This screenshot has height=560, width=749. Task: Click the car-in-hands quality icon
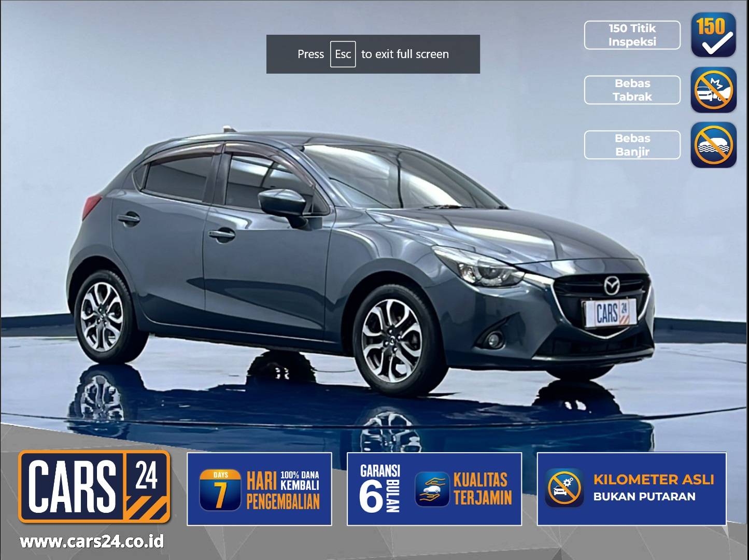432,489
